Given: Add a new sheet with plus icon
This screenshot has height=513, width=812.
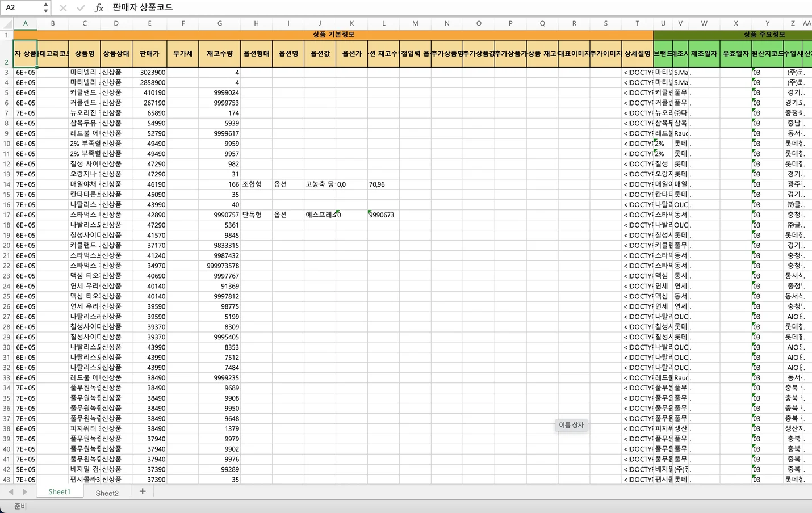Looking at the screenshot, I should (x=143, y=491).
